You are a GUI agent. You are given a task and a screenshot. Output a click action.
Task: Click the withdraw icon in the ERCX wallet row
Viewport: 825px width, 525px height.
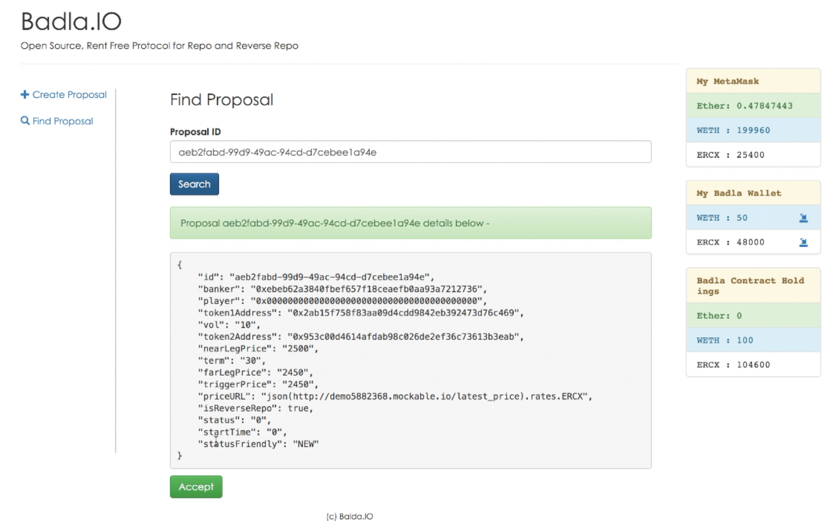pos(803,242)
